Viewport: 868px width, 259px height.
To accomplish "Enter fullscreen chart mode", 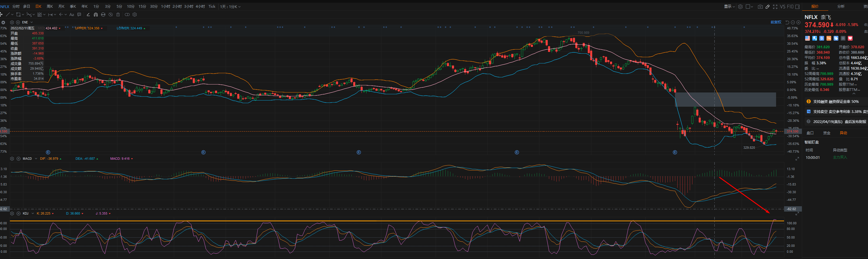I will (x=775, y=7).
